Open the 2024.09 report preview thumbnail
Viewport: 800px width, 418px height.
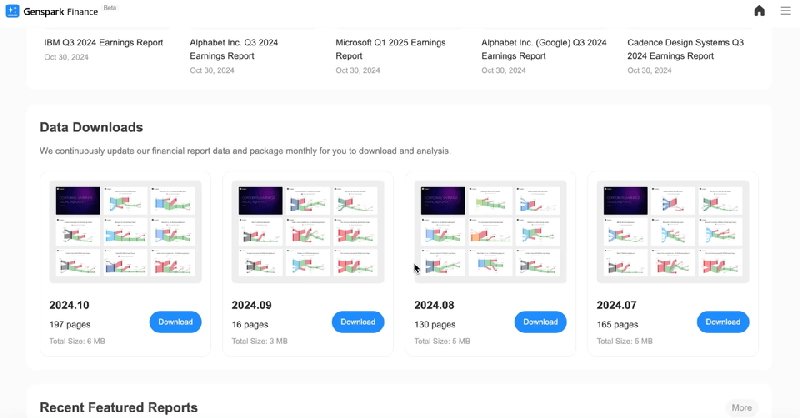pos(308,232)
